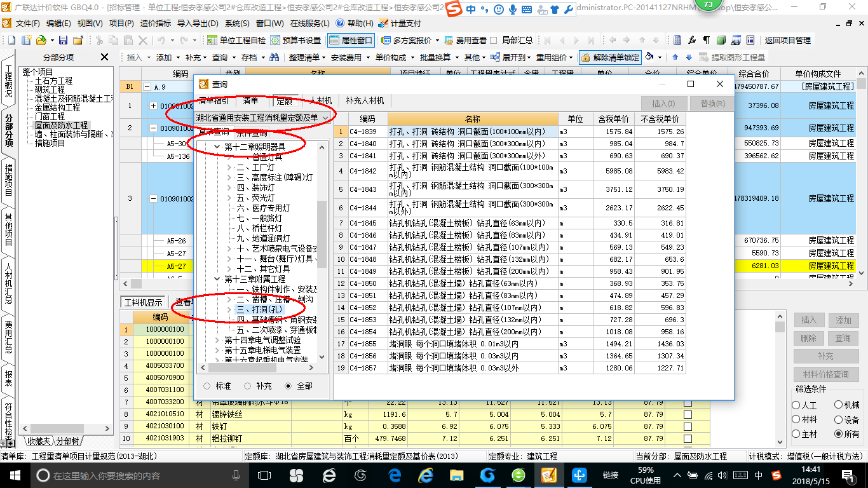Select the 机械 filter radio button
The width and height of the screenshot is (868, 488).
[x=838, y=405]
